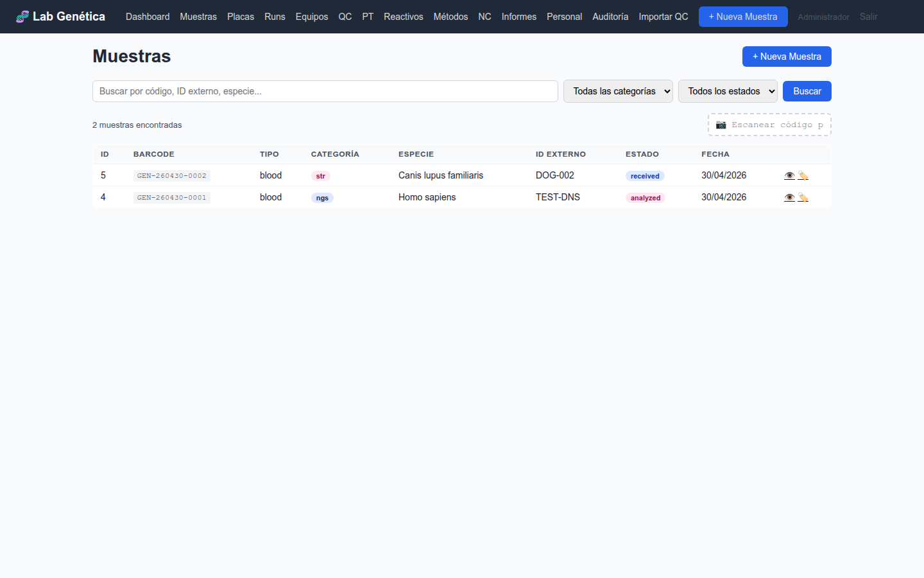Focus the search by código input field
The width and height of the screenshot is (924, 578).
pos(325,91)
